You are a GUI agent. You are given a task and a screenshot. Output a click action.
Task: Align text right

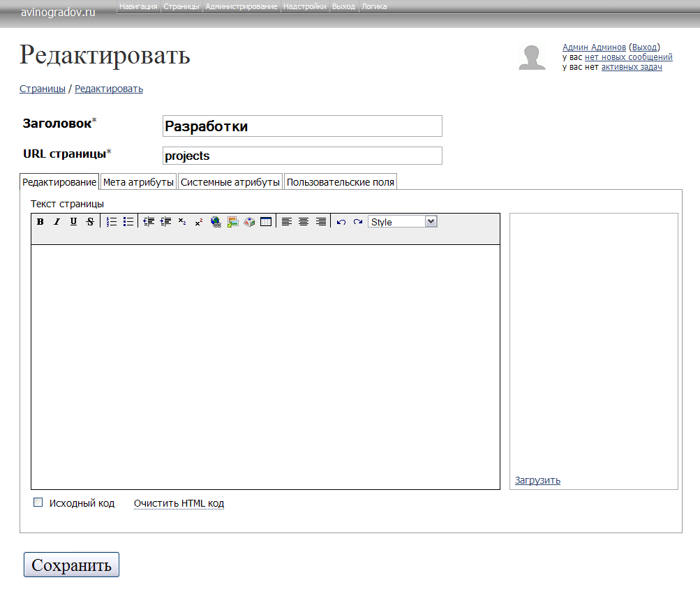(320, 222)
